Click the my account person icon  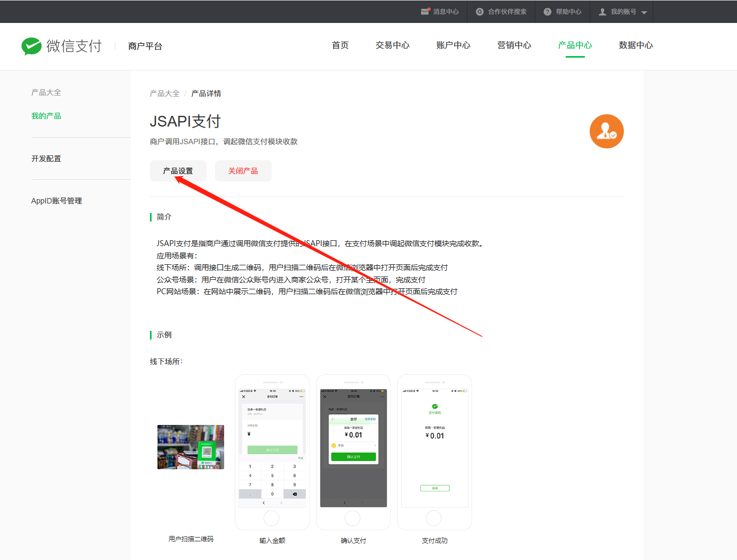pyautogui.click(x=603, y=12)
